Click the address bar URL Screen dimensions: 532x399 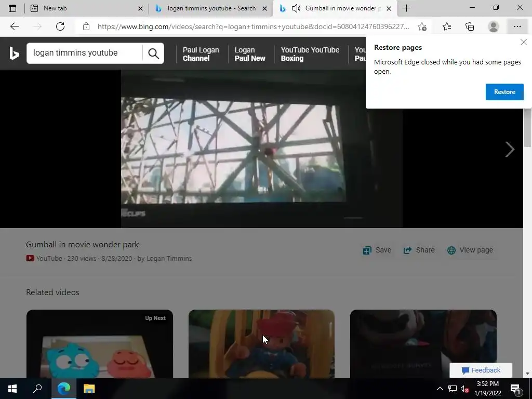tap(253, 26)
